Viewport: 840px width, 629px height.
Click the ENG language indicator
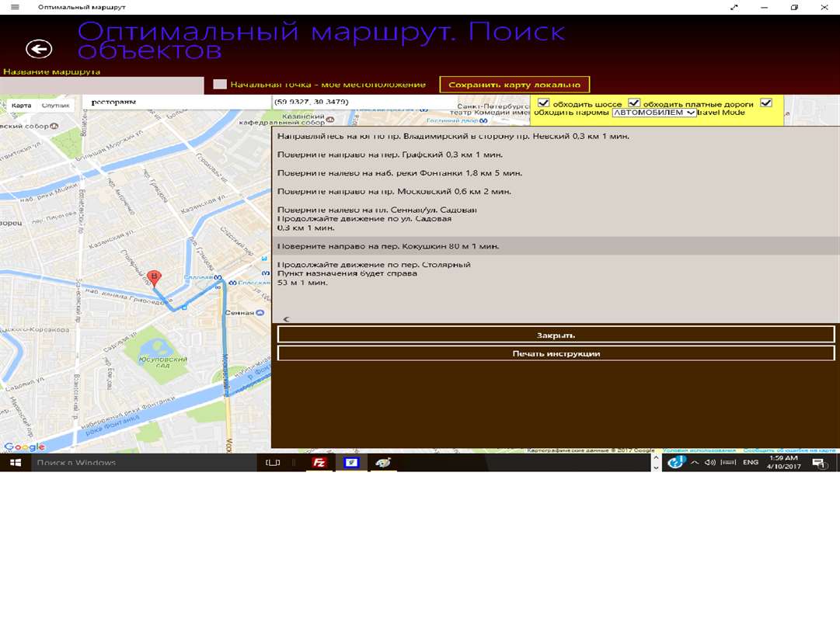click(751, 462)
